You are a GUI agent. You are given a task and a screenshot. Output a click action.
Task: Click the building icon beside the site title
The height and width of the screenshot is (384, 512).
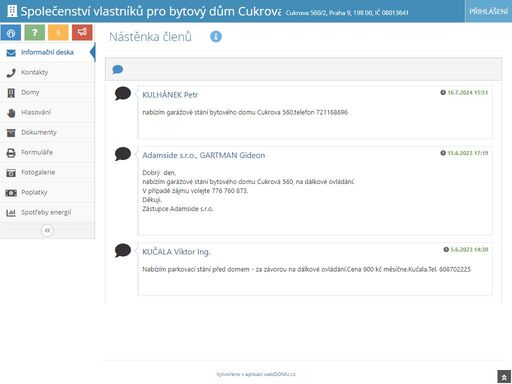coord(12,11)
